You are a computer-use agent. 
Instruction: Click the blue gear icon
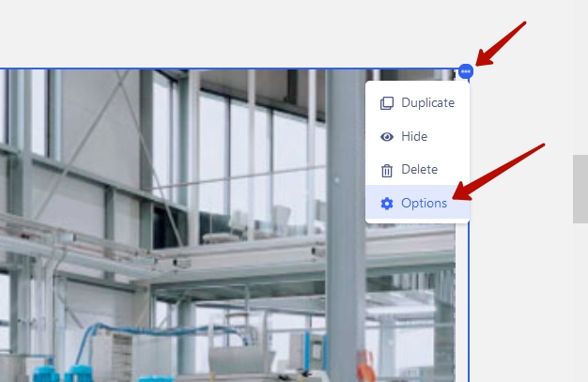(387, 204)
